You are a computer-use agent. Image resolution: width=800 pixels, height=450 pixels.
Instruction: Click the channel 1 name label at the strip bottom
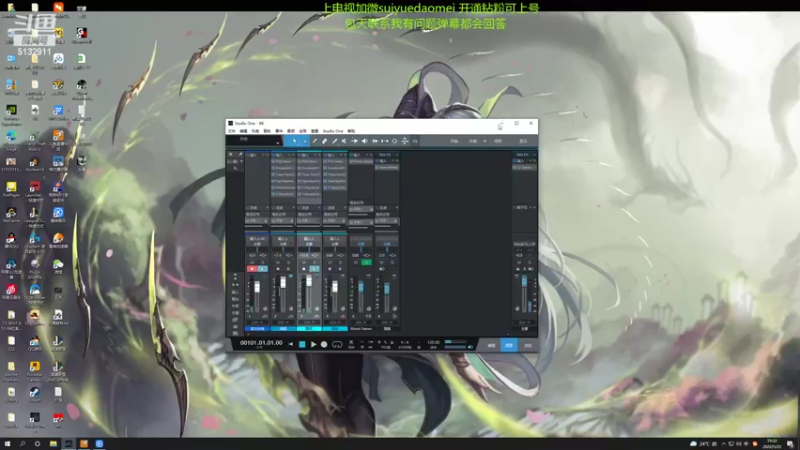[257, 329]
